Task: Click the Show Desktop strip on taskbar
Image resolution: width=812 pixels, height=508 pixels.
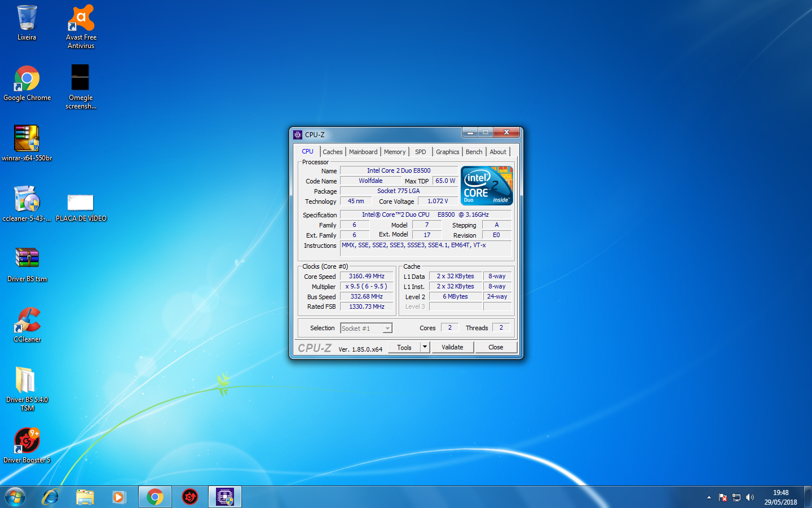Action: coord(807,497)
